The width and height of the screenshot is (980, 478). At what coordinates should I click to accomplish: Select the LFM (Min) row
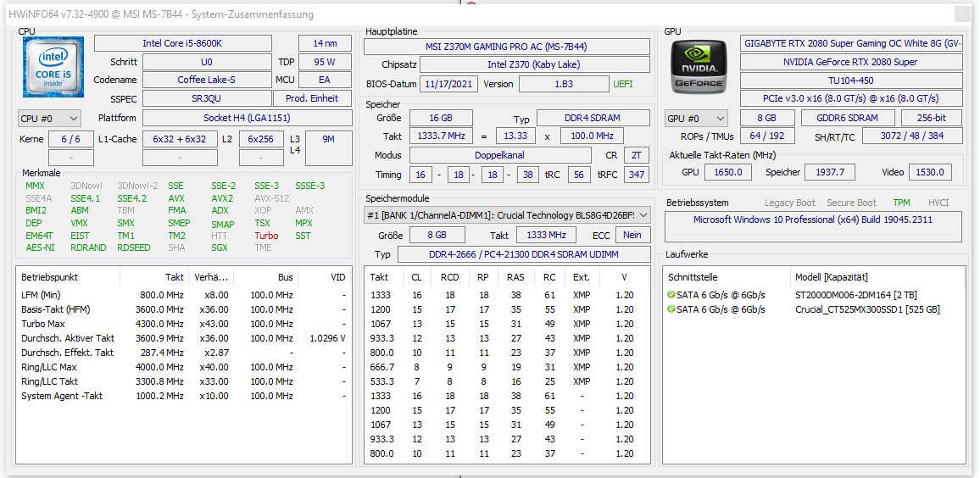[184, 295]
